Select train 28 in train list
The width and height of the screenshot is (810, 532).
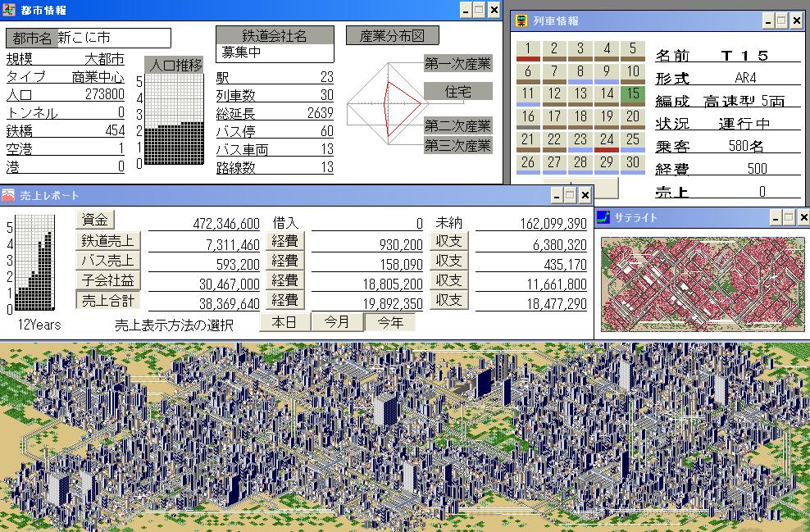click(580, 165)
